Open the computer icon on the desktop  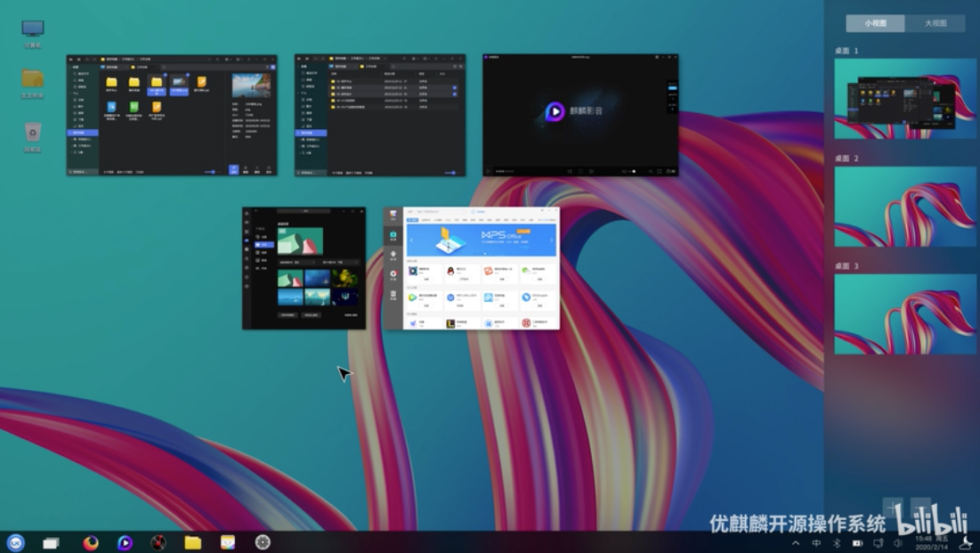[33, 29]
